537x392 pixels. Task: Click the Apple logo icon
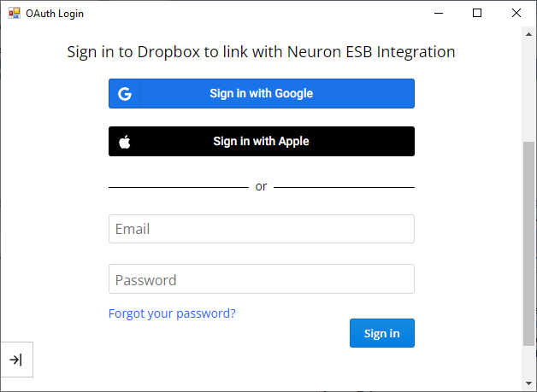pos(125,142)
